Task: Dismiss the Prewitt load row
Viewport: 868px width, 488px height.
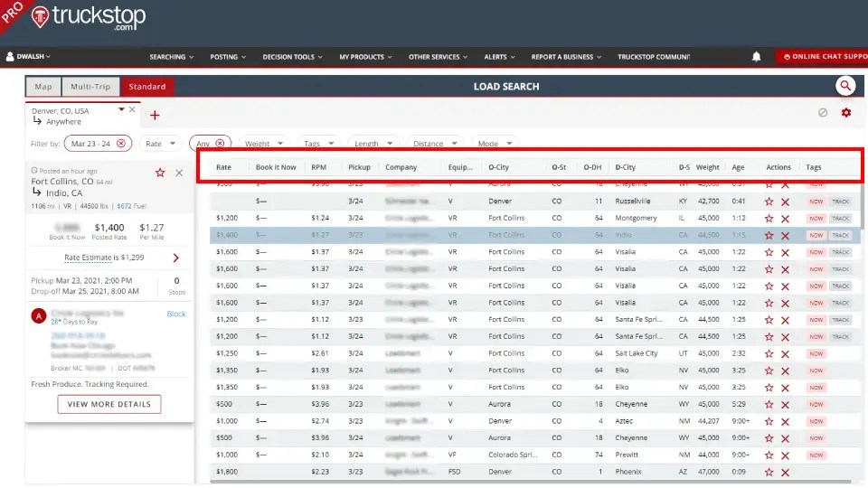Action: point(785,455)
